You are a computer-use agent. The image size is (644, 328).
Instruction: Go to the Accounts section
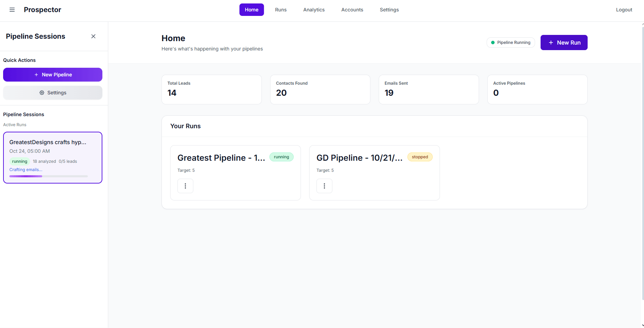pos(352,10)
